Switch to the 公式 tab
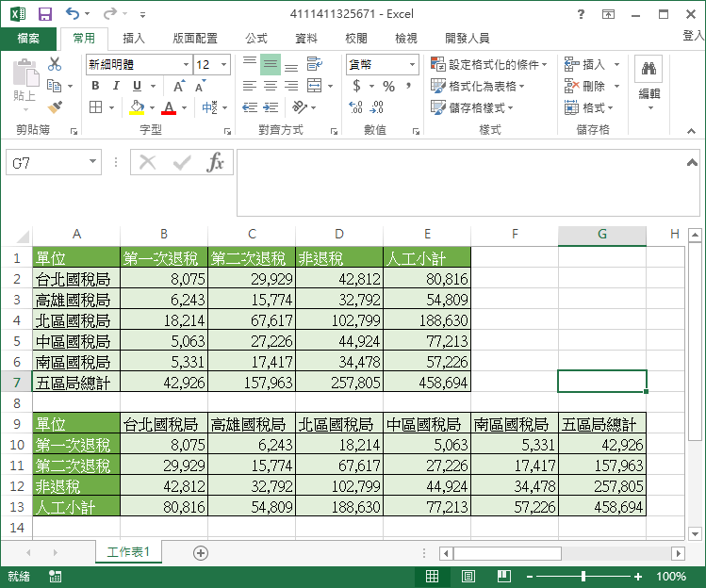This screenshot has height=588, width=706. coord(256,39)
